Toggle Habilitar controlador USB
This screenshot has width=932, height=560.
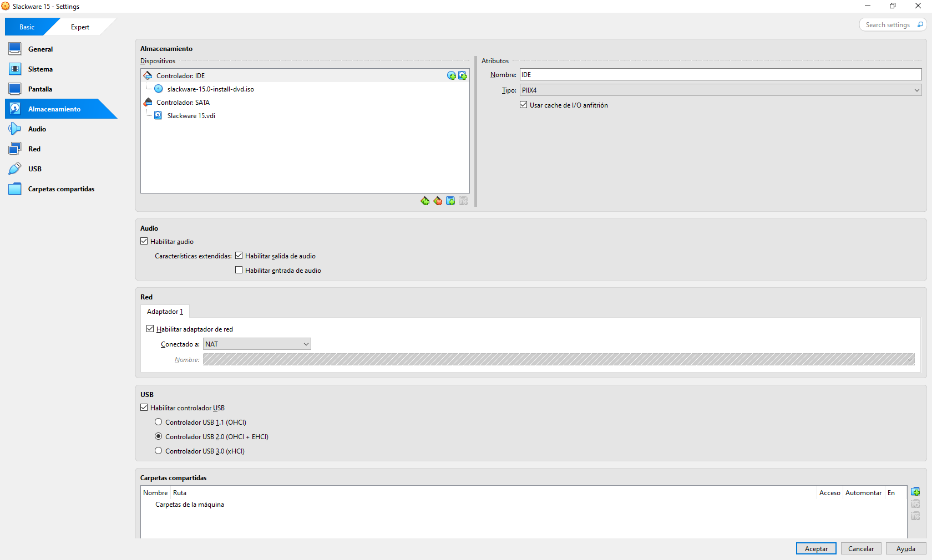(144, 408)
